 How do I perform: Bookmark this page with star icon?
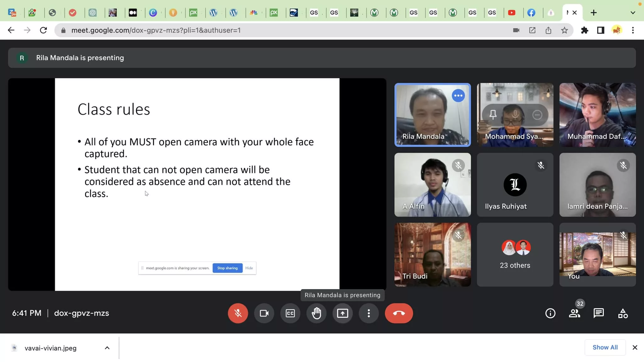click(x=564, y=30)
